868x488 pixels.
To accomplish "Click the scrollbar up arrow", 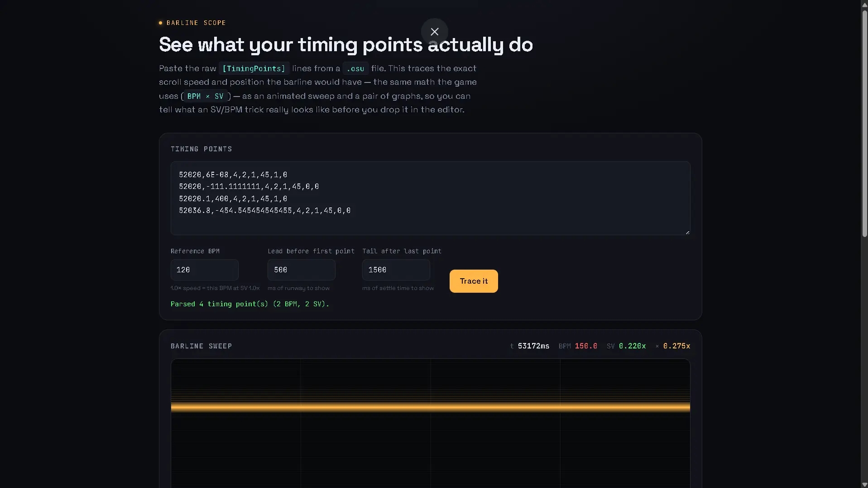I will pos(864,4).
